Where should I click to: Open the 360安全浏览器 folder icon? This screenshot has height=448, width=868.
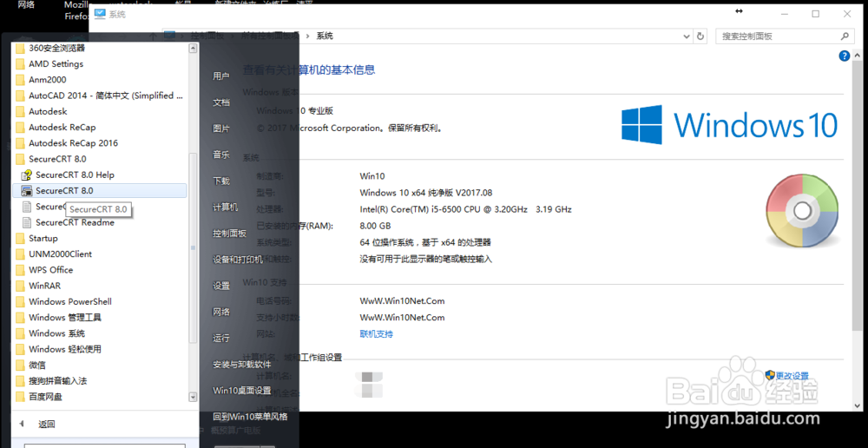click(20, 48)
